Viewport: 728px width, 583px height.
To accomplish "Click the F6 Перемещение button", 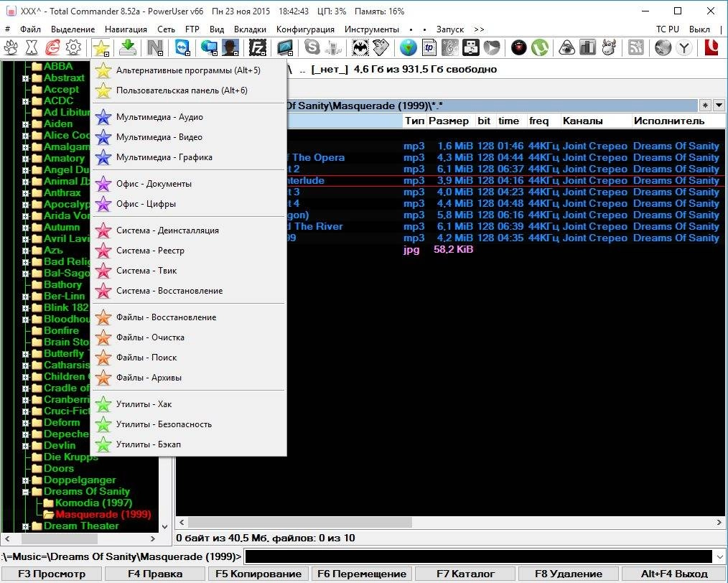I will 362,574.
